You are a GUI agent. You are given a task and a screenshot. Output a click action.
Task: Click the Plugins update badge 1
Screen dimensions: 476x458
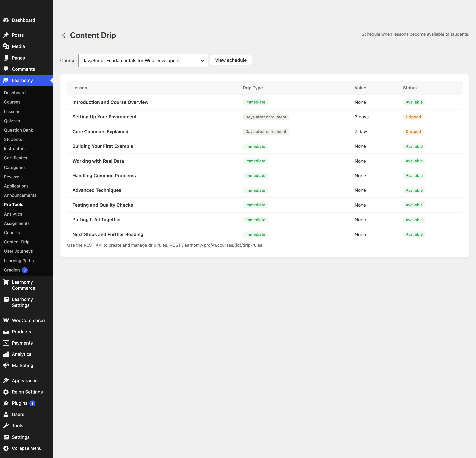click(x=32, y=403)
